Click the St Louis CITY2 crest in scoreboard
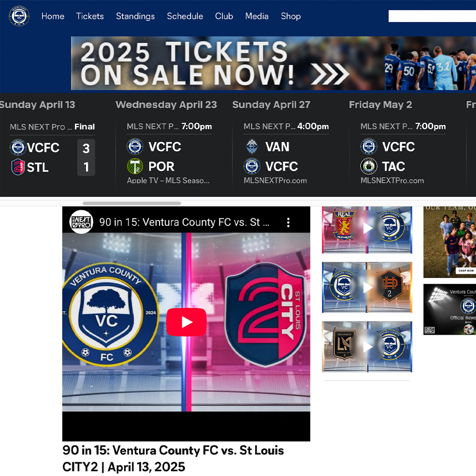Viewport: 476px width, 476px height. (x=18, y=167)
